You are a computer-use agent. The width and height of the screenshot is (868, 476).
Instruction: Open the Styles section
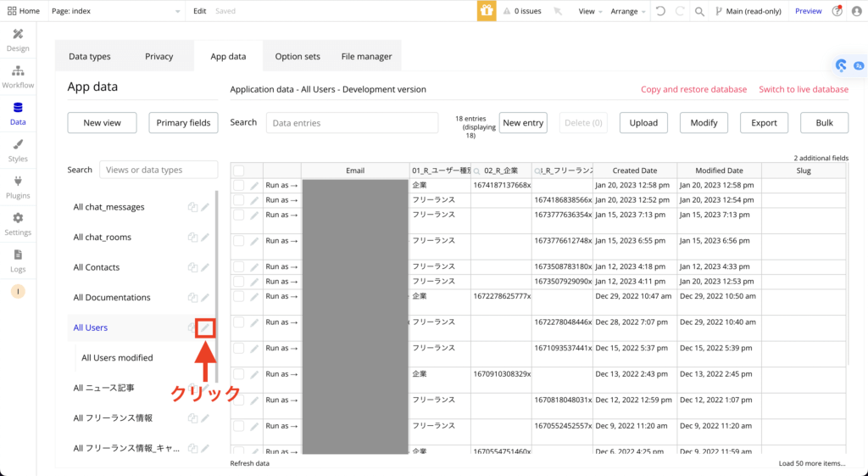click(18, 151)
